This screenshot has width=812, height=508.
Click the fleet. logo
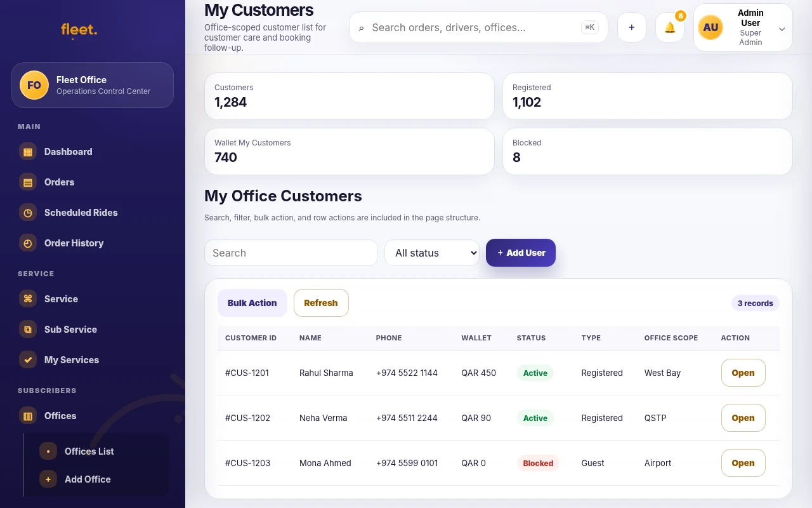79,30
